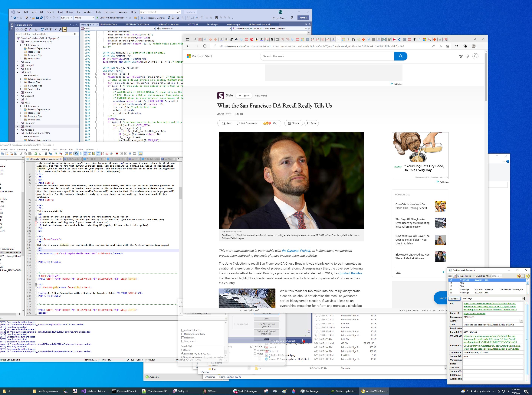Click the Update button in Archiva

pos(454,299)
